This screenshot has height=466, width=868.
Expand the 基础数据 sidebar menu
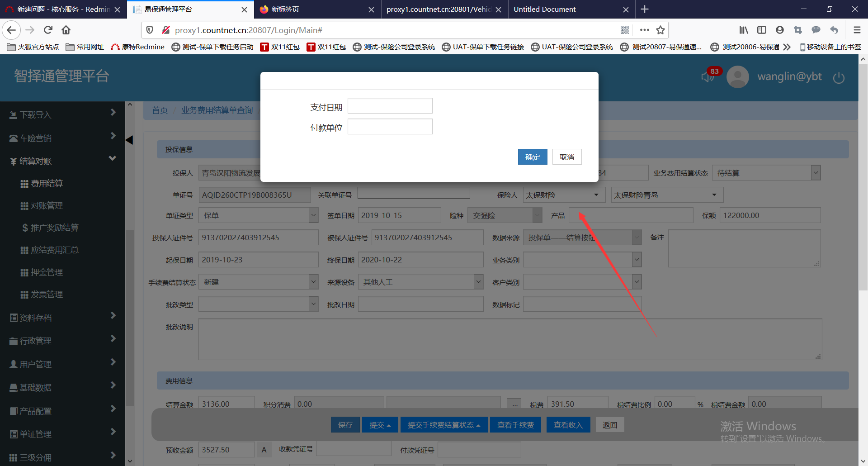coord(62,387)
